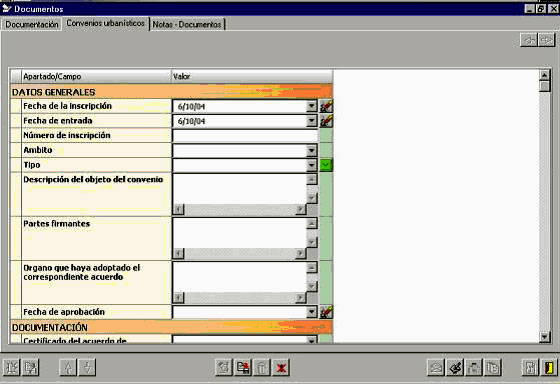Focus the Número de inscripción input field

tap(245, 136)
